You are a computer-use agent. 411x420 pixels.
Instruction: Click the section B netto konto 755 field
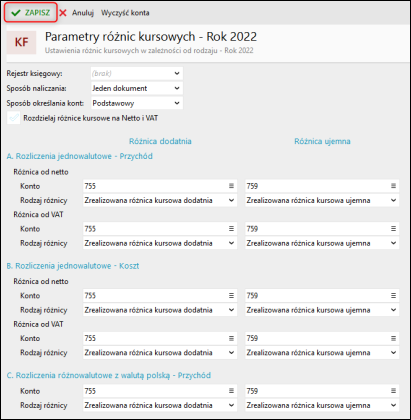pos(160,295)
